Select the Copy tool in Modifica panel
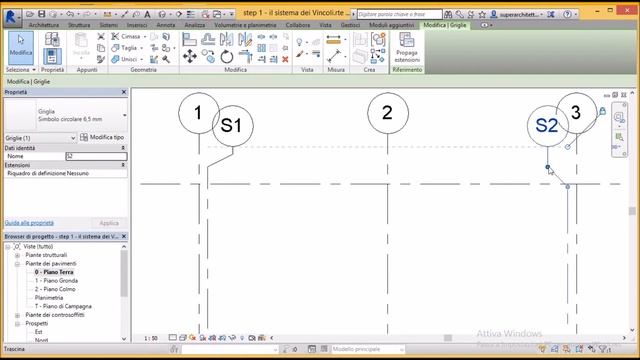Viewport: 640px width, 360px height. (208, 56)
